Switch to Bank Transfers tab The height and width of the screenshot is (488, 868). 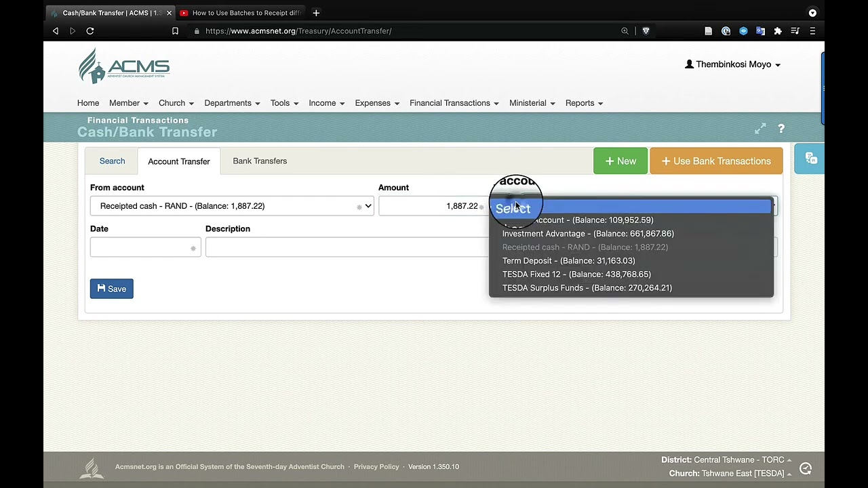(260, 161)
